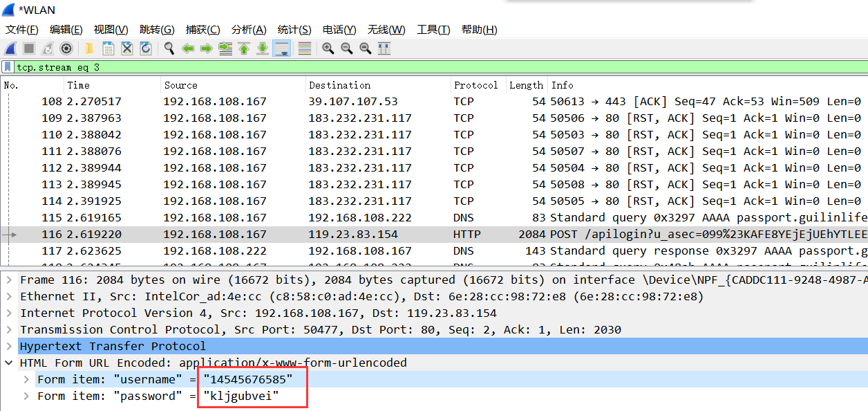This screenshot has height=411, width=868.
Task: Jump to the last packet
Action: 263,48
